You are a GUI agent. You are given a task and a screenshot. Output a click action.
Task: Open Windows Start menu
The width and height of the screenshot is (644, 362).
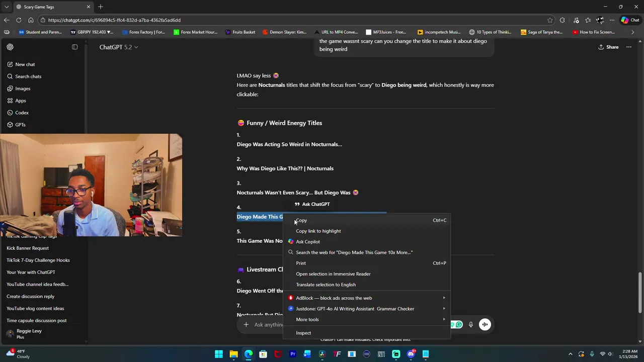pyautogui.click(x=219, y=354)
